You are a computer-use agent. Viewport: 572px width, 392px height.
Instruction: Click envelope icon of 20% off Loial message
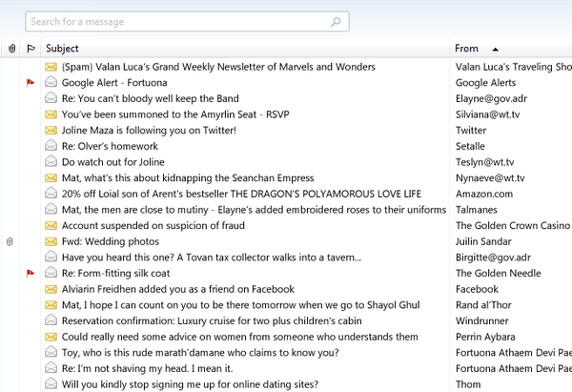tap(51, 193)
